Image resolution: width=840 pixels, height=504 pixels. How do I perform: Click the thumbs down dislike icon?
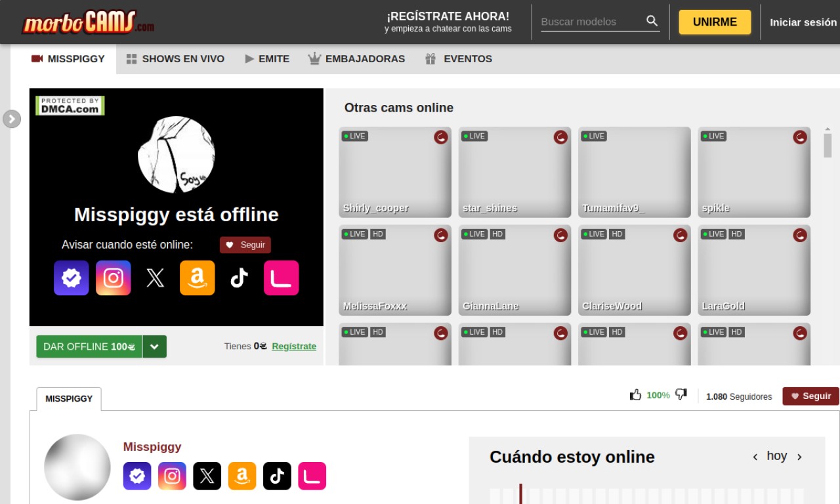point(681,394)
